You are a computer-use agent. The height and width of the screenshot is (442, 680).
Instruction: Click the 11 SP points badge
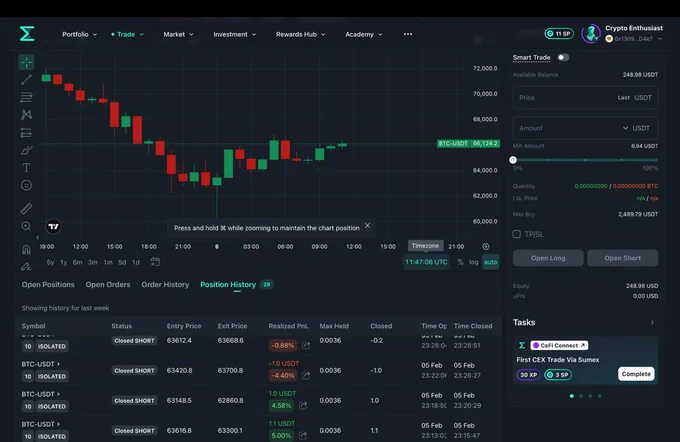click(x=559, y=33)
